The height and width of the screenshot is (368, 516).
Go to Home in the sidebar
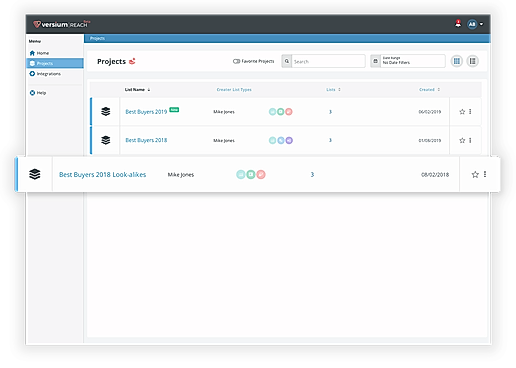pyautogui.click(x=39, y=53)
